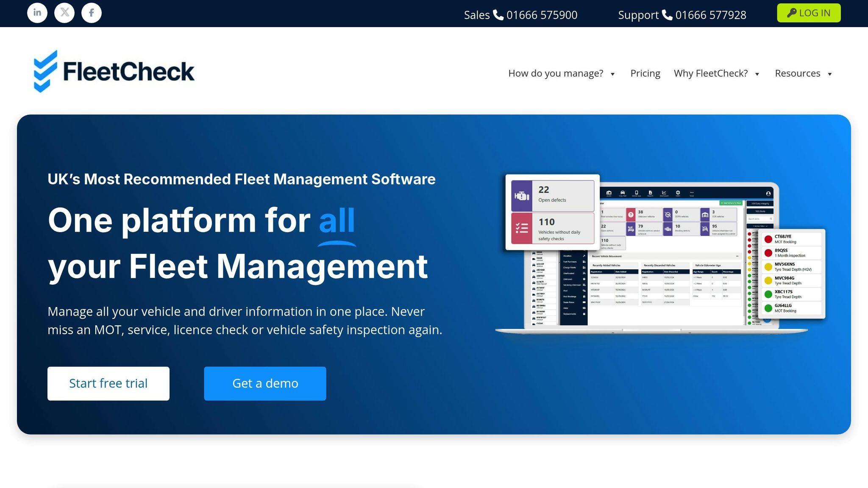
Task: Click the '22 Open defects' card text
Action: (x=552, y=194)
